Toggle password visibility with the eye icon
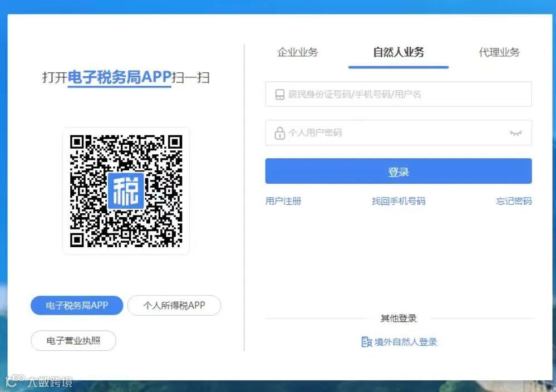Screen dimensions: 556x392 click(x=516, y=133)
